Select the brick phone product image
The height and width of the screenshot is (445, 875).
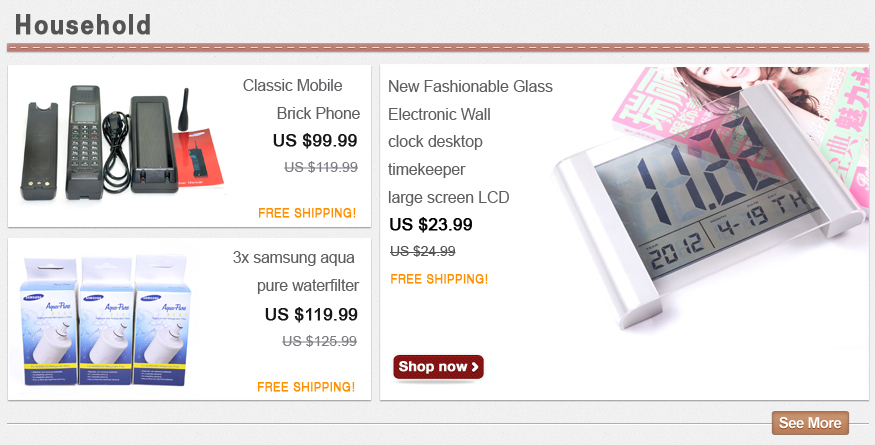point(122,144)
